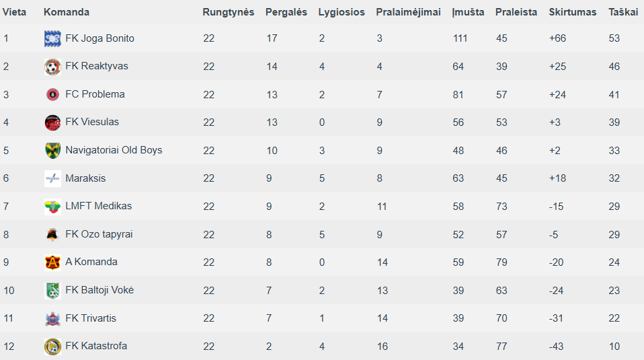
Task: Click the LMFT Medikas flag logo
Action: 52,207
